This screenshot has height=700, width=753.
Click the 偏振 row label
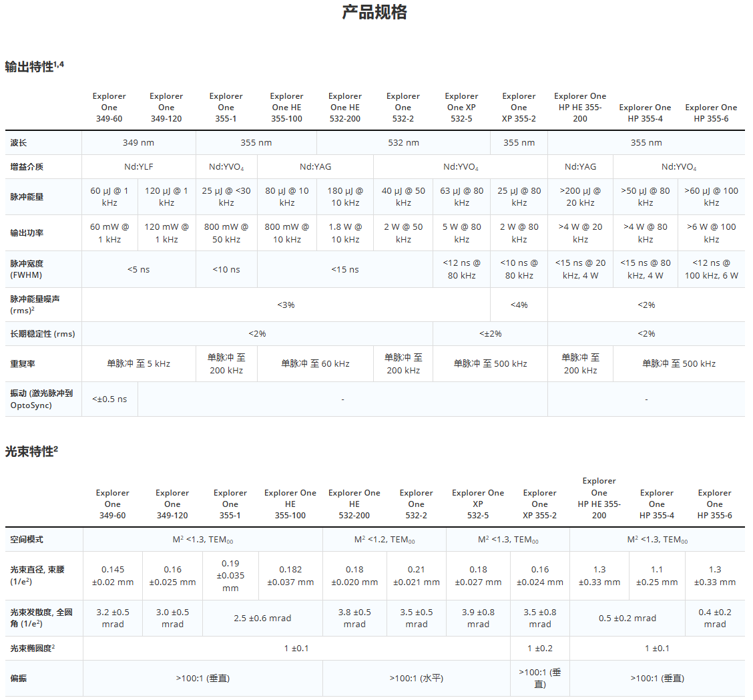pyautogui.click(x=19, y=679)
